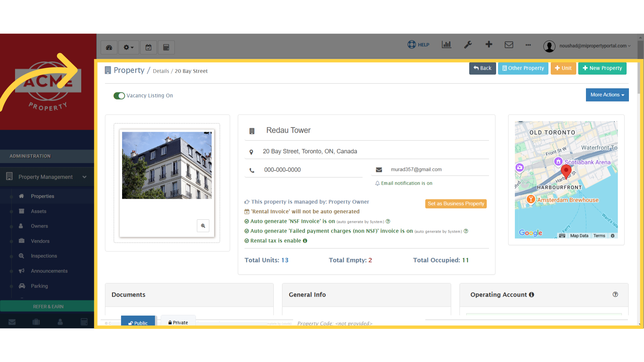Click Map Data link on map
644x362 pixels.
coord(579,236)
